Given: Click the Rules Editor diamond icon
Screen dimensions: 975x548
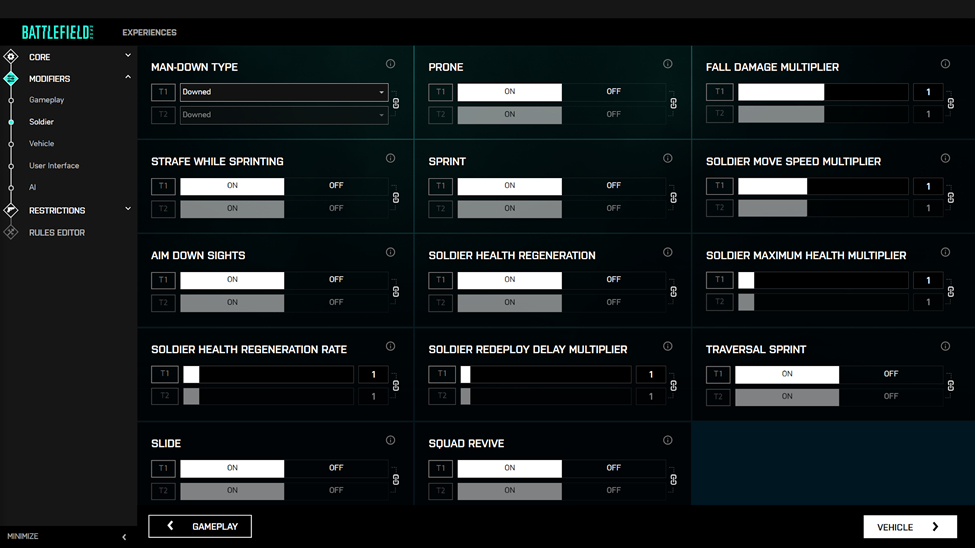Looking at the screenshot, I should pos(11,233).
